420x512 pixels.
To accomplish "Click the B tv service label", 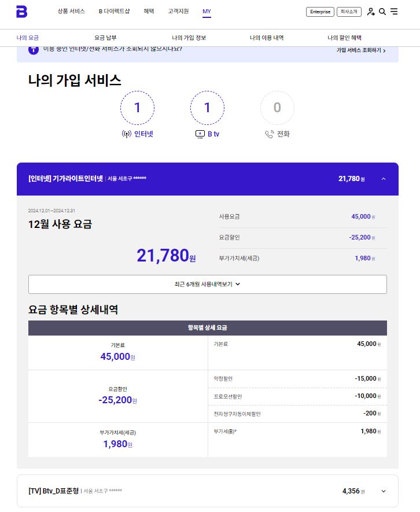I will pos(213,134).
